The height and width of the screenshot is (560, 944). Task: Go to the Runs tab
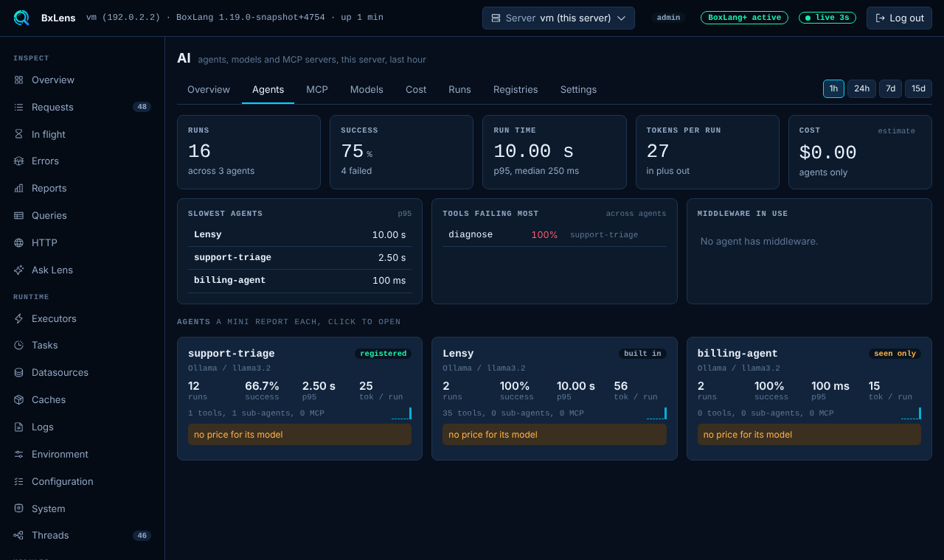[459, 89]
